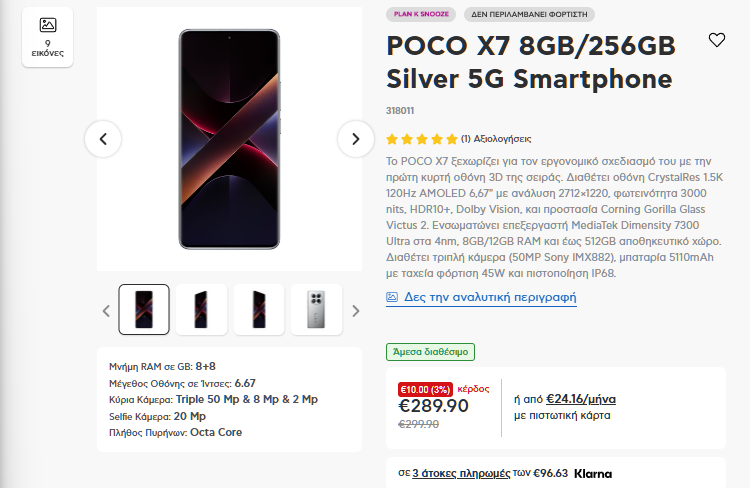
Task: Click the ΔΕΝ ΠΕΡΙΛΑΜΒΑΝΕΙ ΦΟΡΤΙΣΤΗ badge
Action: click(529, 14)
